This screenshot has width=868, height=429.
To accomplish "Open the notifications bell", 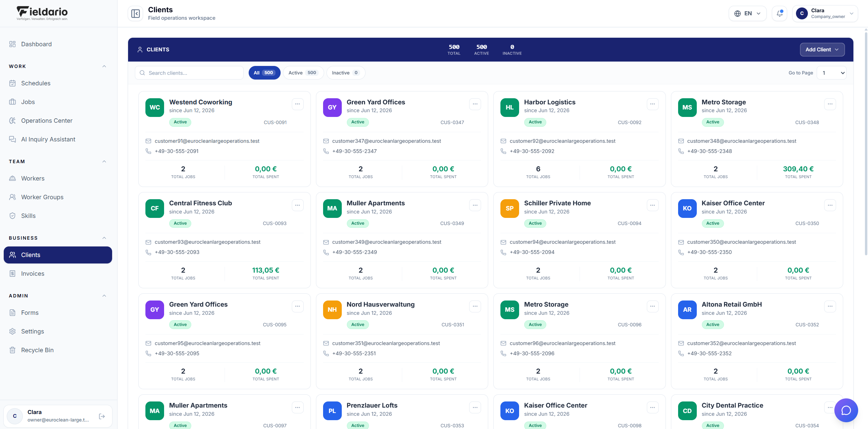I will [x=779, y=14].
